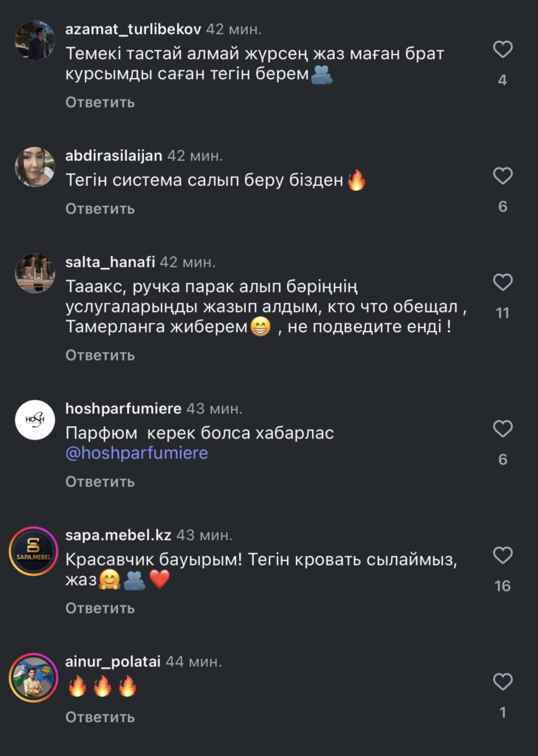538x756 pixels.
Task: Open abdirasilaijan's avatar
Action: 35,167
